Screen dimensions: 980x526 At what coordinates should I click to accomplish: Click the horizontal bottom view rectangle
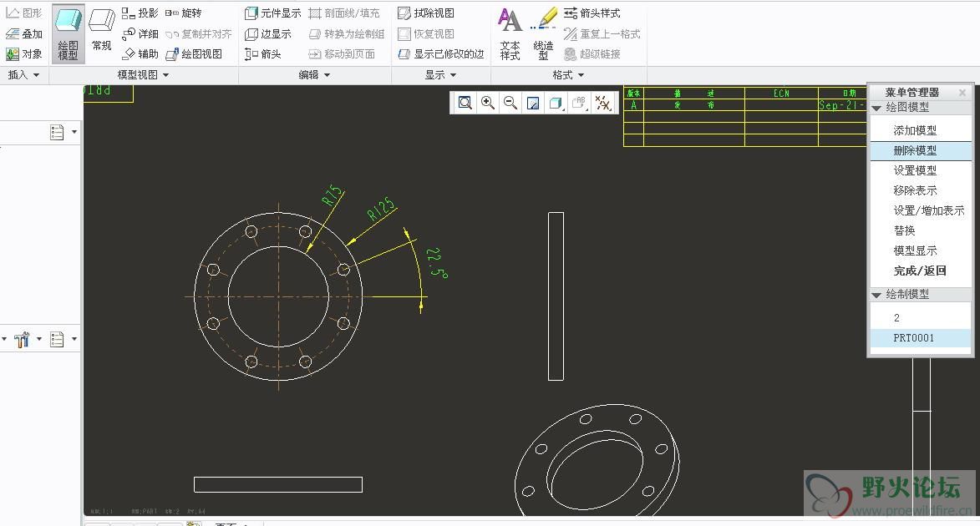(x=278, y=485)
